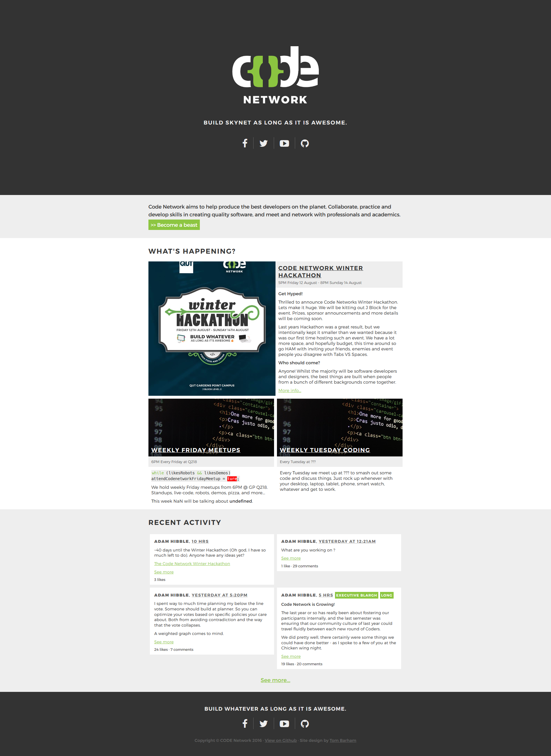Click the "See more..." link below recent activity
The height and width of the screenshot is (756, 551).
pyautogui.click(x=275, y=680)
